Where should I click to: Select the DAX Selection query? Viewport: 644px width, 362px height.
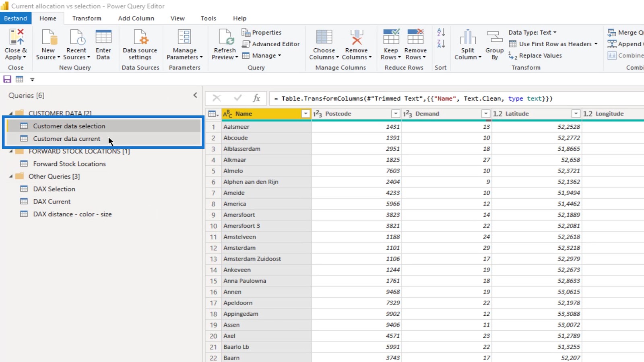(x=54, y=189)
